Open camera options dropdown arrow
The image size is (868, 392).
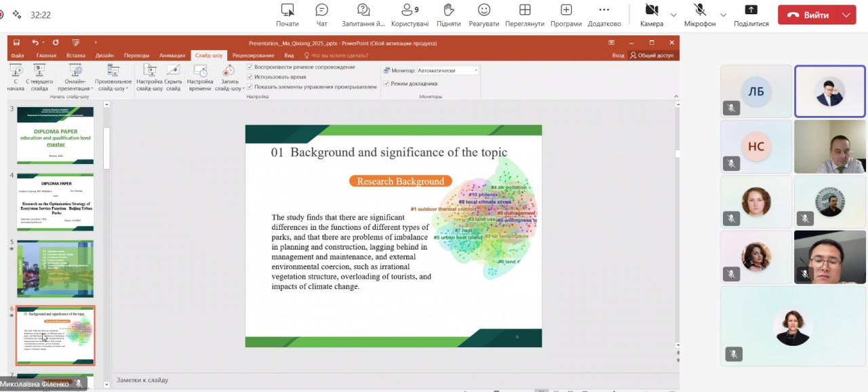tap(673, 15)
